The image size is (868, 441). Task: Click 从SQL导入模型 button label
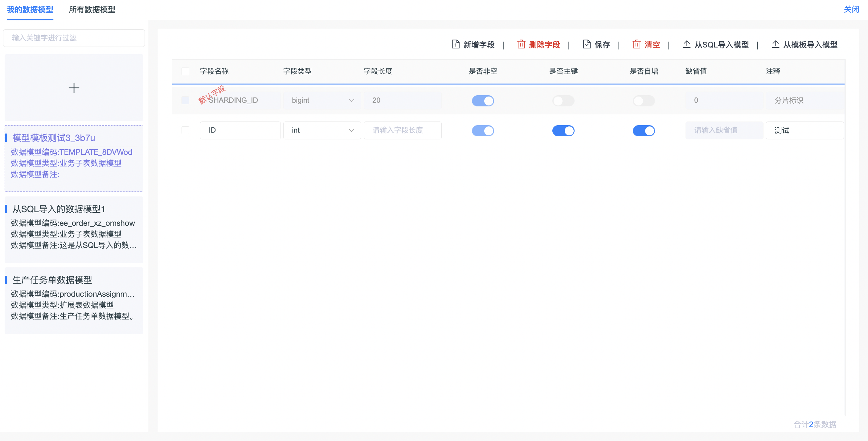point(721,44)
